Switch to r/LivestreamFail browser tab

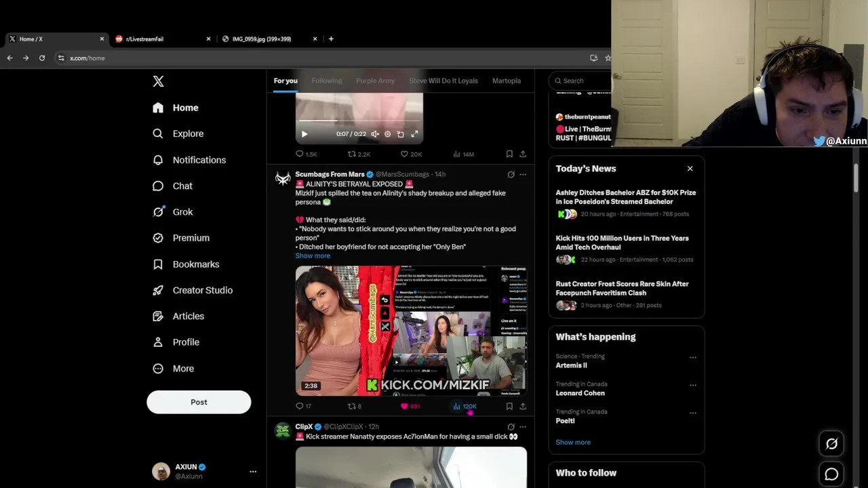click(x=163, y=39)
